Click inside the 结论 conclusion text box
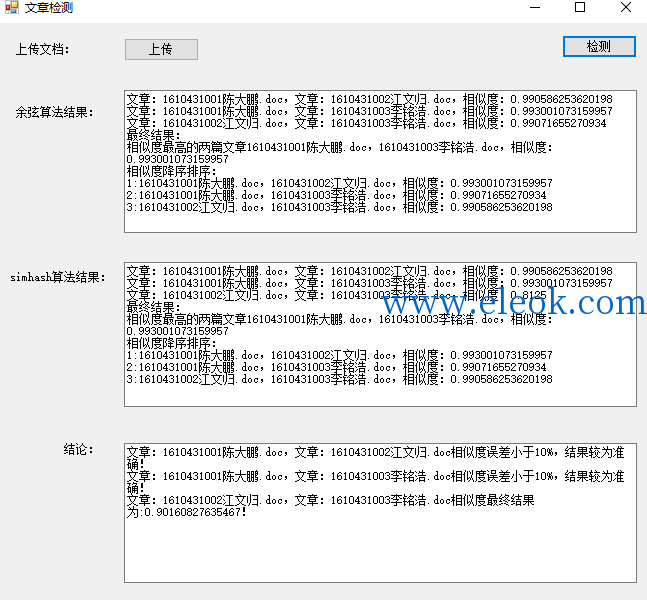647x600 pixels. click(380, 513)
